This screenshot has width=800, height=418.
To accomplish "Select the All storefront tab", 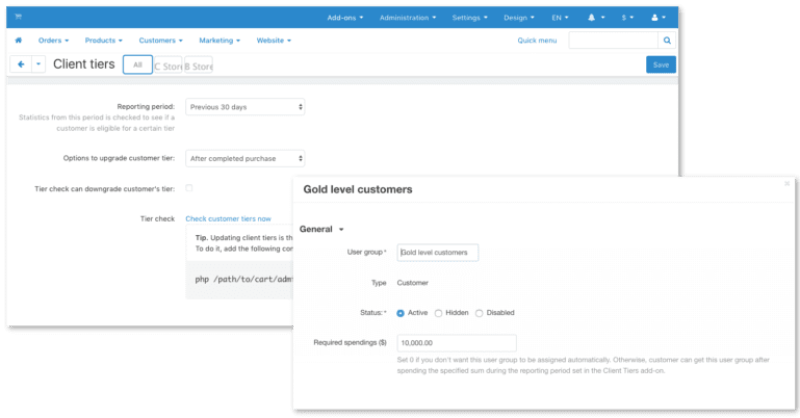I will [137, 64].
